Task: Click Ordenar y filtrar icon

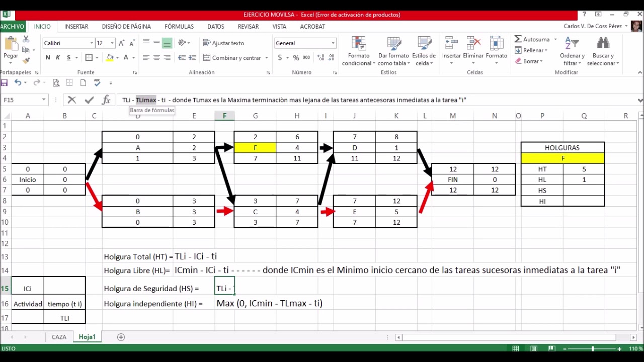Action: (572, 43)
